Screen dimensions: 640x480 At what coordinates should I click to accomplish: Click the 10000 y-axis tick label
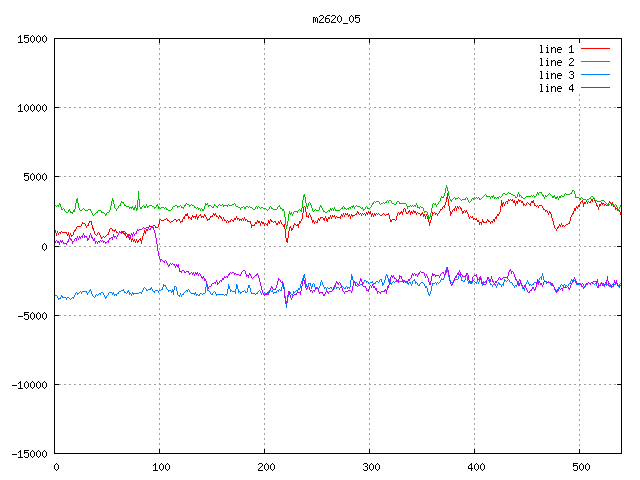31,108
